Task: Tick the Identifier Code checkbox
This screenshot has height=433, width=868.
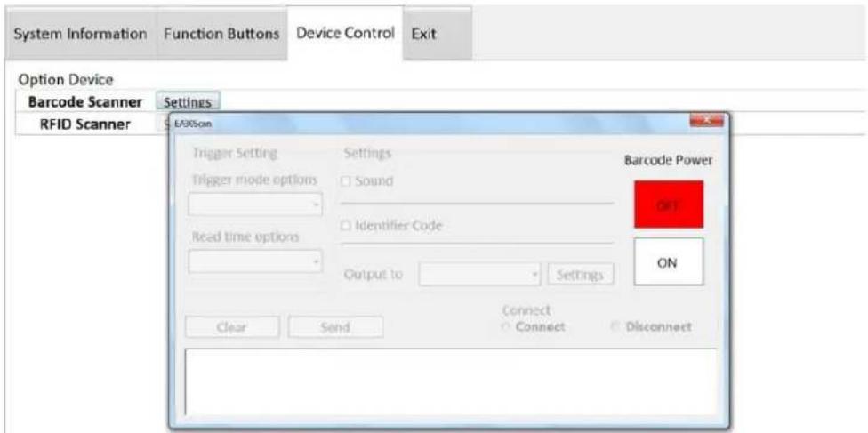Action: pyautogui.click(x=346, y=226)
